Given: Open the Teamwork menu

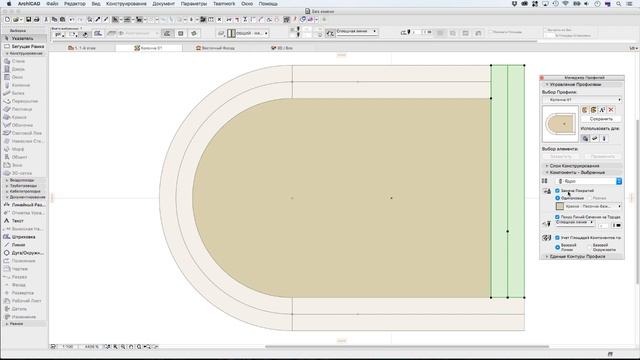Looking at the screenshot, I should coord(224,4).
